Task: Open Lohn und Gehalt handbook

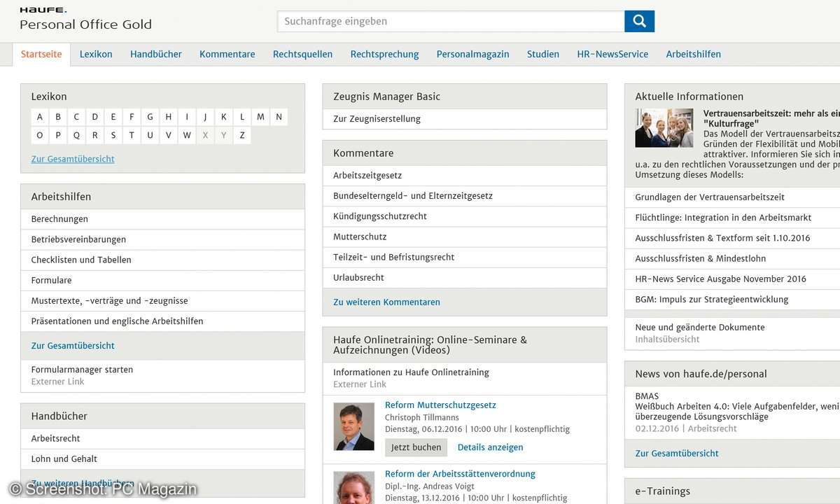Action: [x=162, y=458]
